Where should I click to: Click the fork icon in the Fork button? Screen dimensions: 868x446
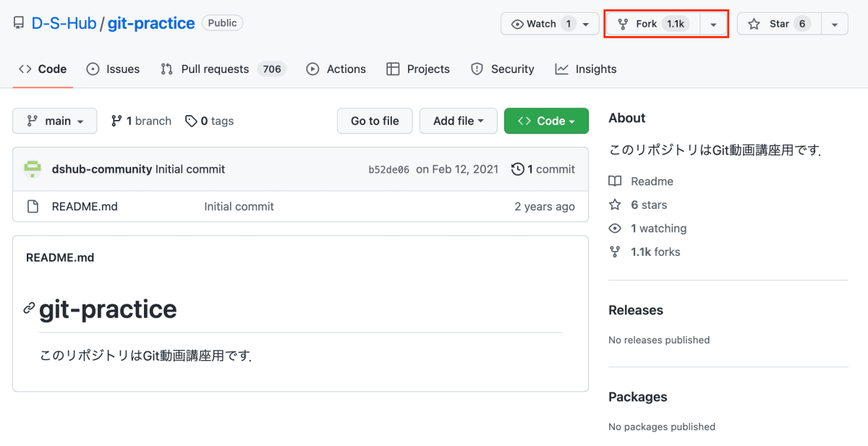click(x=623, y=24)
